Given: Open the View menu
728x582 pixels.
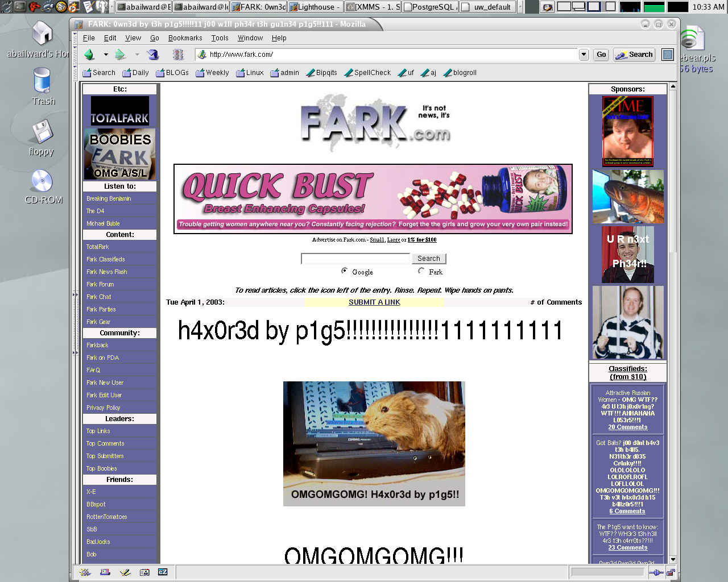Looking at the screenshot, I should pos(133,38).
